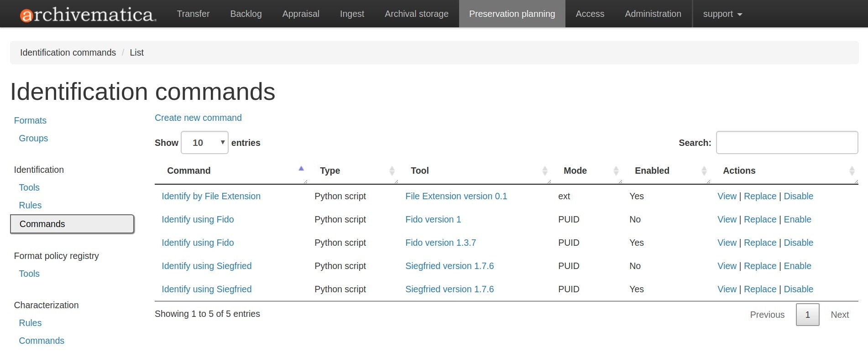Viewport: 868px width, 357px height.
Task: Open the Show entries count dropdown
Action: (204, 143)
